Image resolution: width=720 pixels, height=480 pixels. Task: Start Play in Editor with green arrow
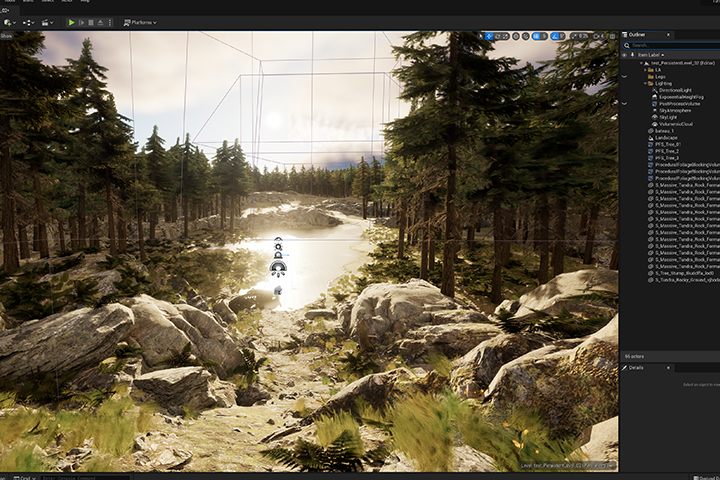click(71, 23)
